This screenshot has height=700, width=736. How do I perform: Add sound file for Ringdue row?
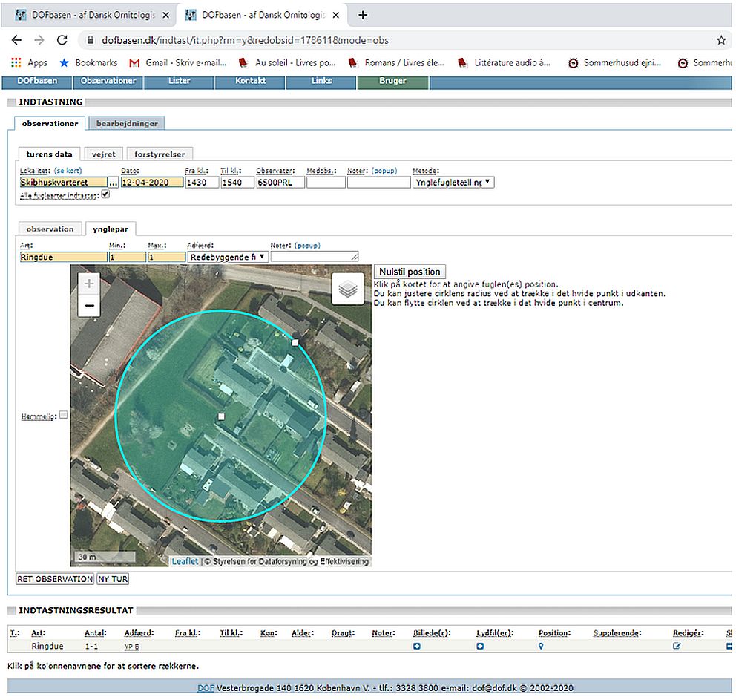[x=480, y=646]
